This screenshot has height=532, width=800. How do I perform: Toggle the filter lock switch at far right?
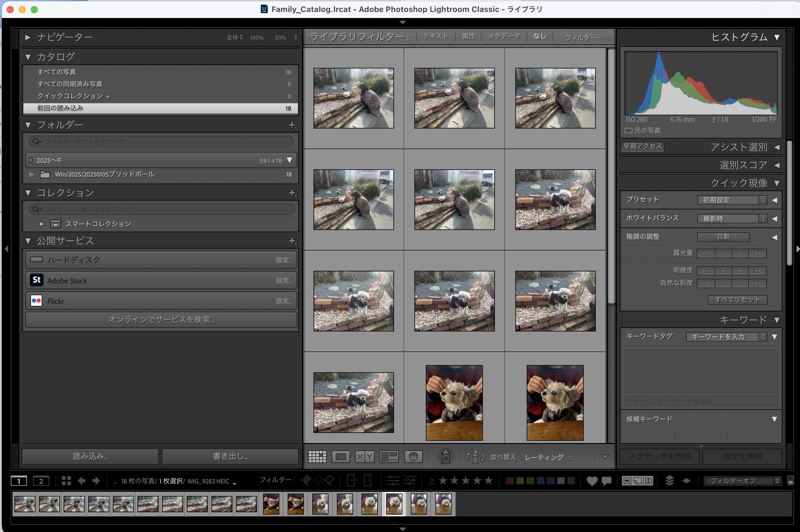point(790,481)
